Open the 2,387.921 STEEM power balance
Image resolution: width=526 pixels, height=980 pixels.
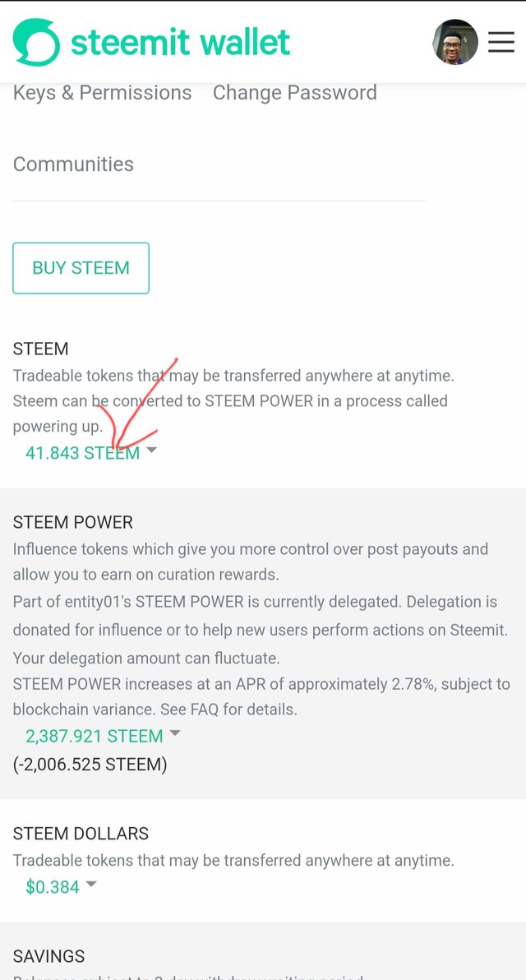tap(94, 736)
